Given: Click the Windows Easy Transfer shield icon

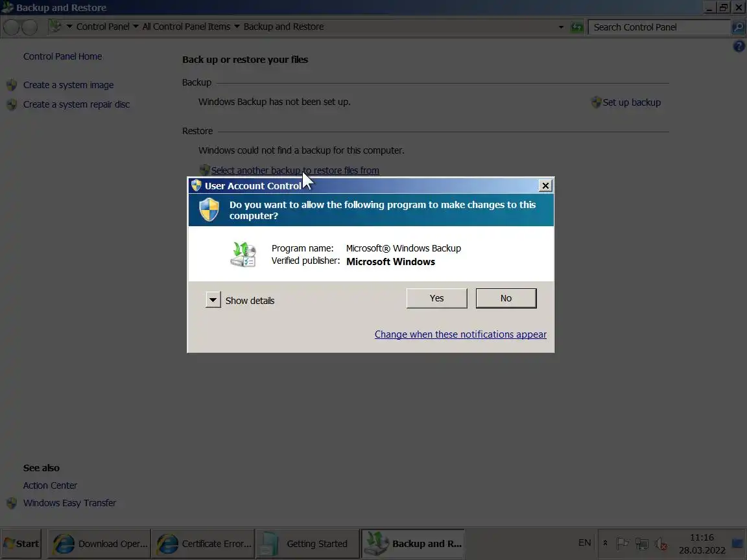Looking at the screenshot, I should coord(12,503).
